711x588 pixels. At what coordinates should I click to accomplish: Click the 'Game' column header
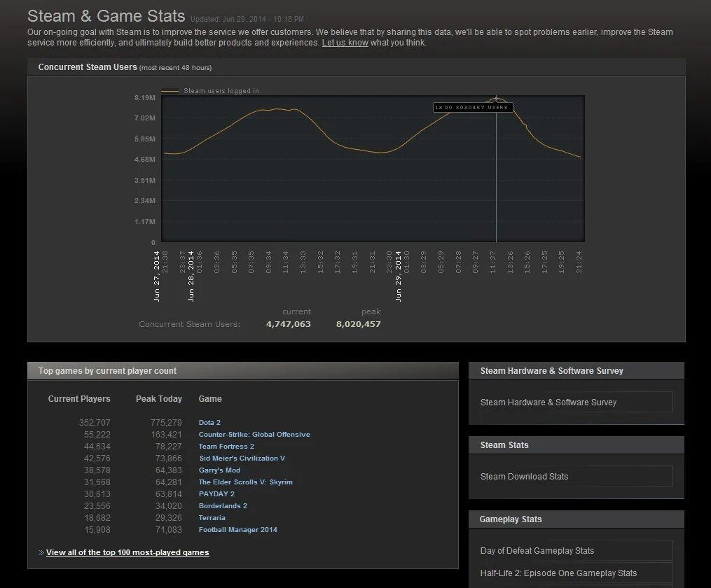tap(210, 398)
